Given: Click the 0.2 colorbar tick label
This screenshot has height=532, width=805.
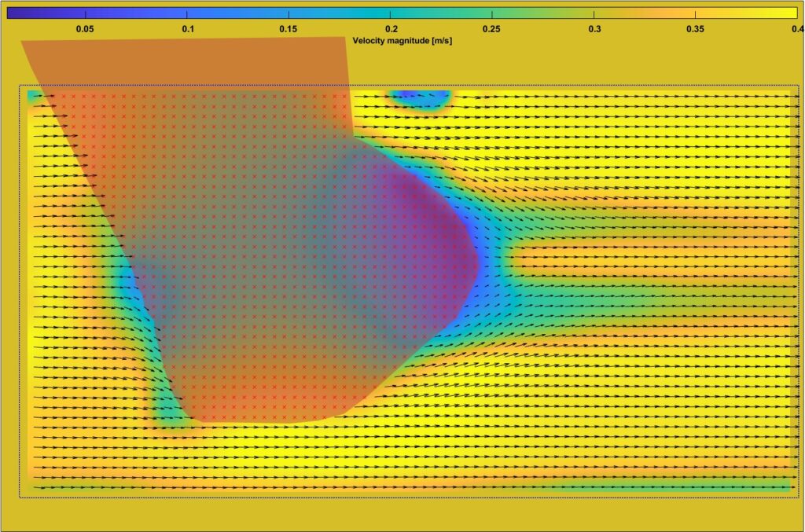Looking at the screenshot, I should 391,29.
